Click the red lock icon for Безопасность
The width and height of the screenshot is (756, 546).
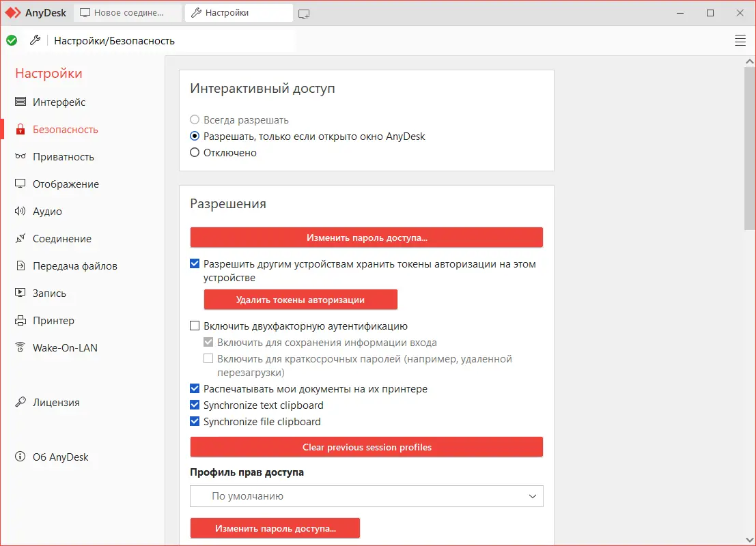click(x=20, y=129)
